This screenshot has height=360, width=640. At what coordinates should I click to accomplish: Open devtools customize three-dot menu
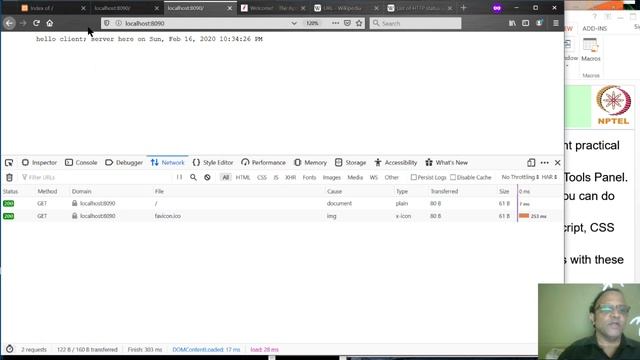544,162
